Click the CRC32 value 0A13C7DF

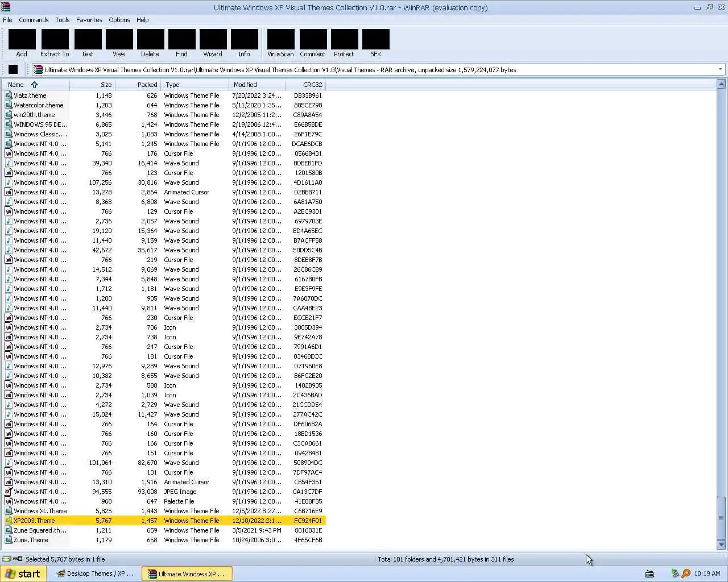coord(308,492)
